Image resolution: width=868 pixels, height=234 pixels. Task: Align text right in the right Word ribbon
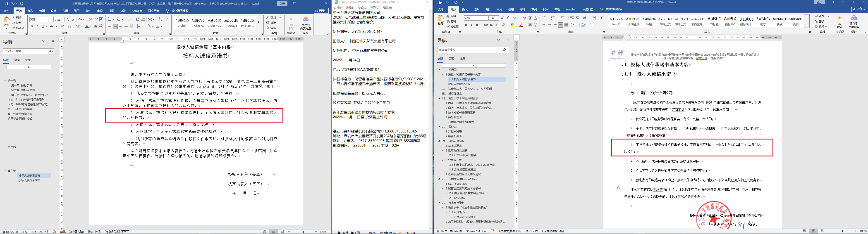(x=555, y=25)
